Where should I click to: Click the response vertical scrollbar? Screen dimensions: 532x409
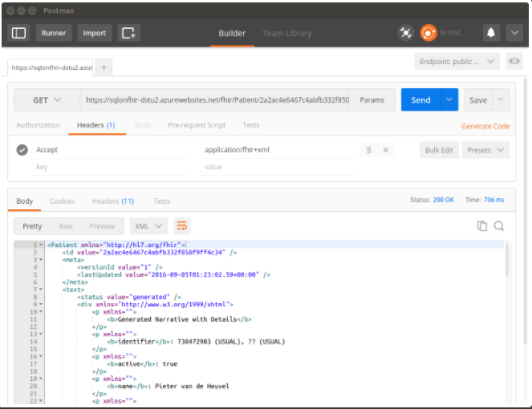pos(506,265)
